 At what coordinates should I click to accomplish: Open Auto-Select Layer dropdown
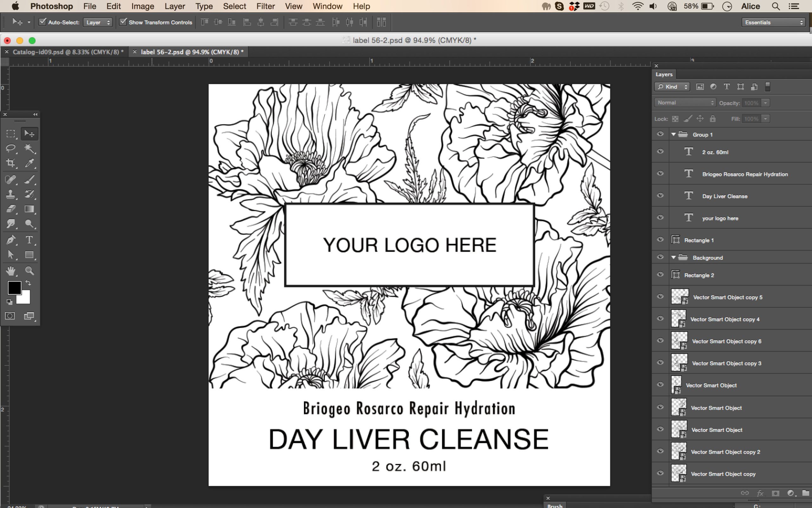(x=98, y=23)
